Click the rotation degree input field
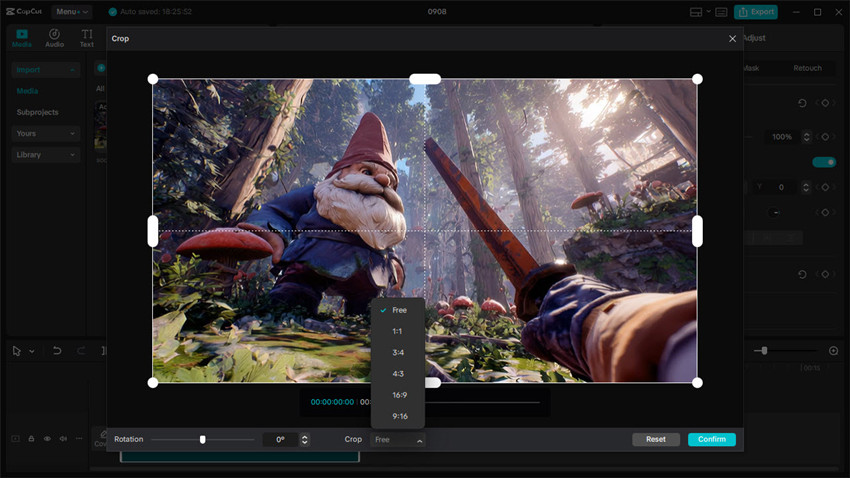Screen dimensions: 850x478 (x=280, y=440)
